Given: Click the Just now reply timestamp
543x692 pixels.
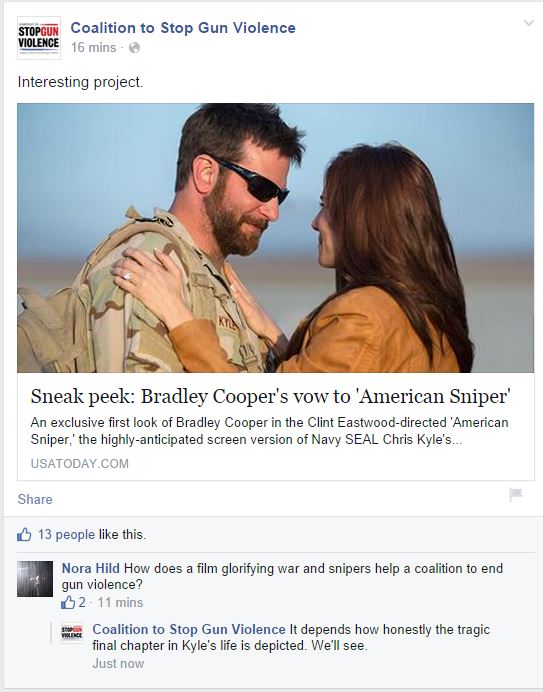Looking at the screenshot, I should pyautogui.click(x=118, y=663).
